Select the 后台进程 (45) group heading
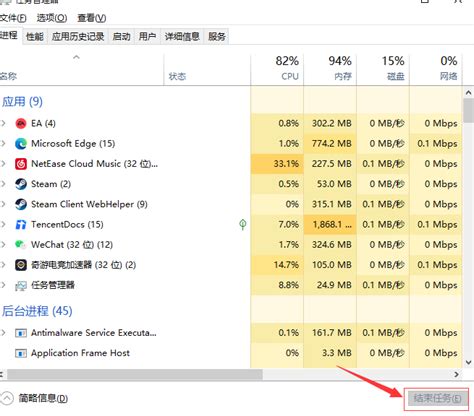The width and height of the screenshot is (474, 416). [x=37, y=311]
